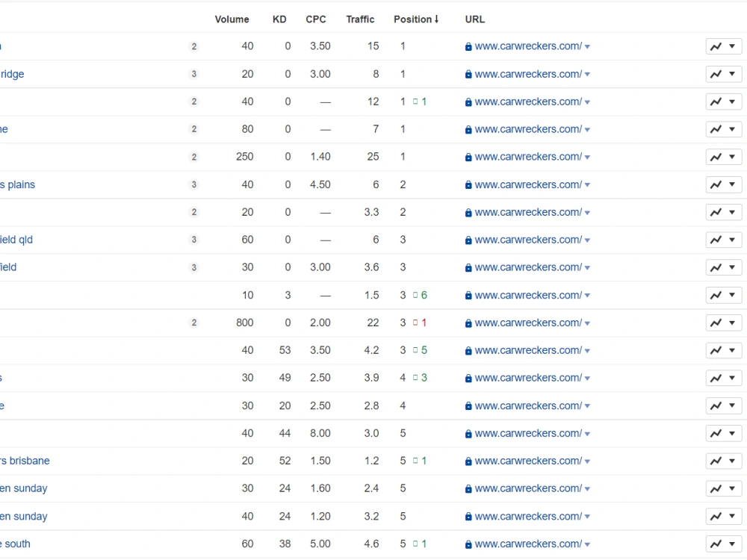Click green position change 3 in KD 49 row

420,378
